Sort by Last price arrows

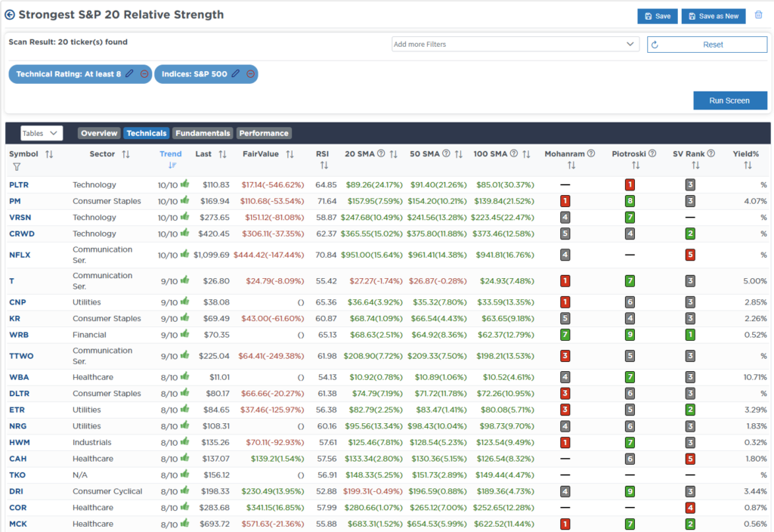point(223,154)
